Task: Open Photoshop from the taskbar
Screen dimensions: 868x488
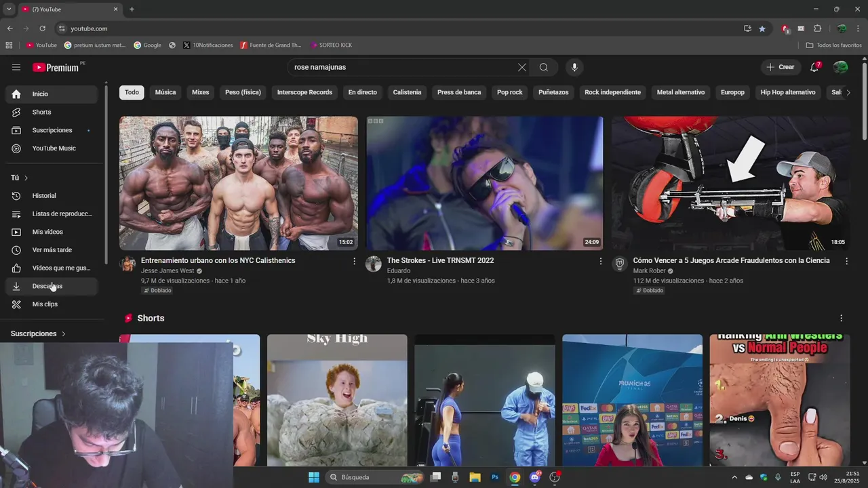Action: point(495,477)
